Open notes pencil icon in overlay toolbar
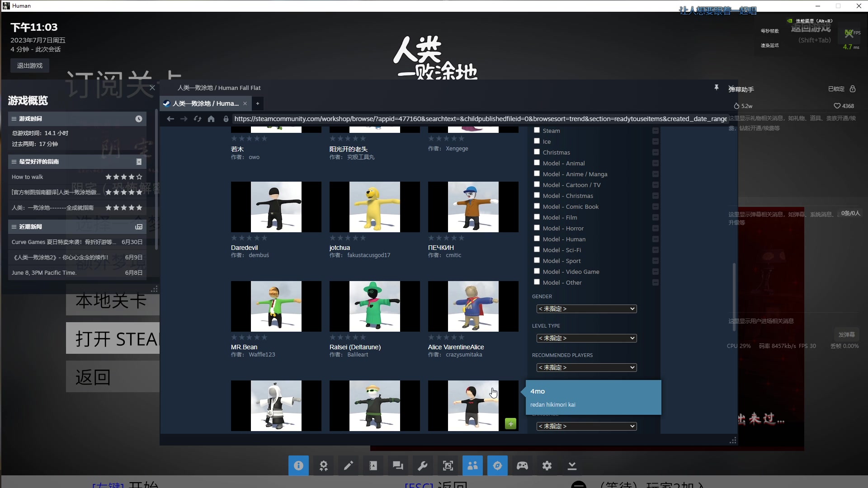 point(348,465)
